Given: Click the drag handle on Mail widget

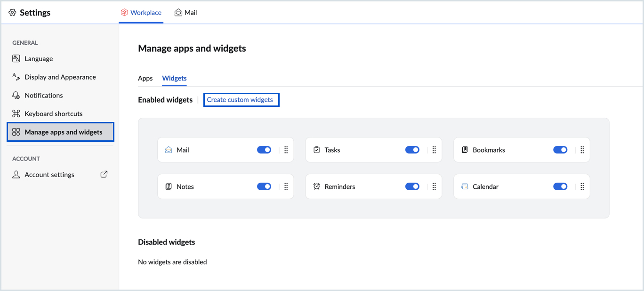Looking at the screenshot, I should click(286, 150).
